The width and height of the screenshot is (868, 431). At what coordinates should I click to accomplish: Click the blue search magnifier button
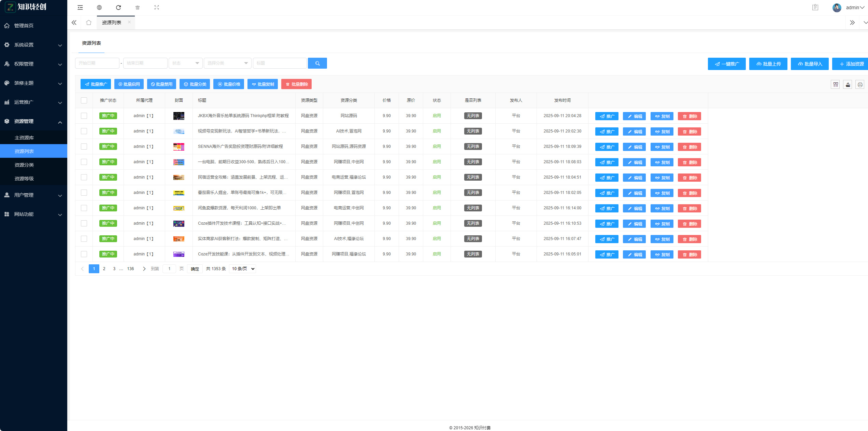click(317, 63)
